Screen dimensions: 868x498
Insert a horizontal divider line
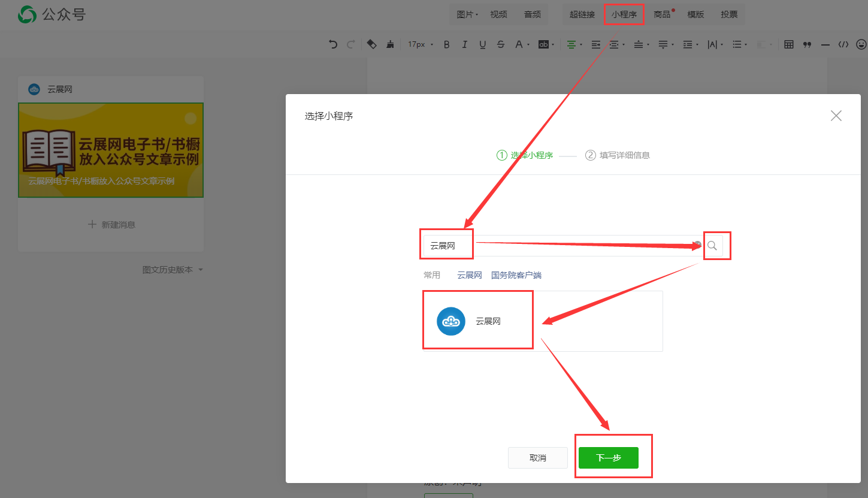(825, 44)
